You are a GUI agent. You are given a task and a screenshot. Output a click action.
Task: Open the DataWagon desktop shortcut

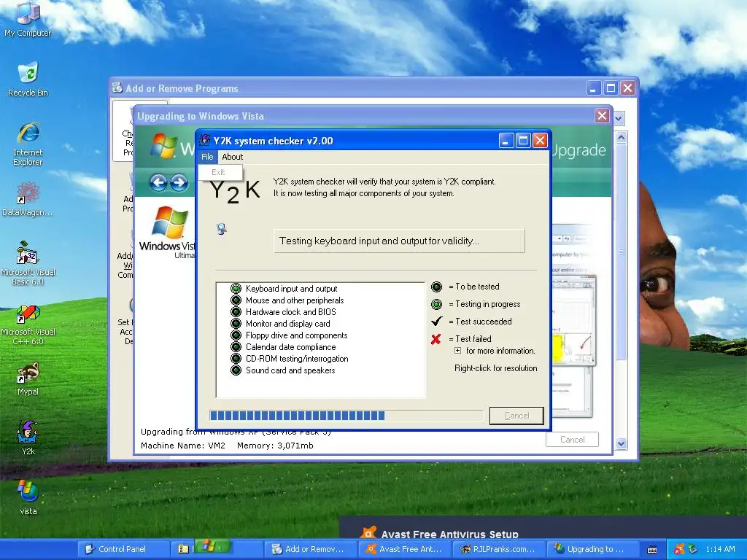click(28, 199)
